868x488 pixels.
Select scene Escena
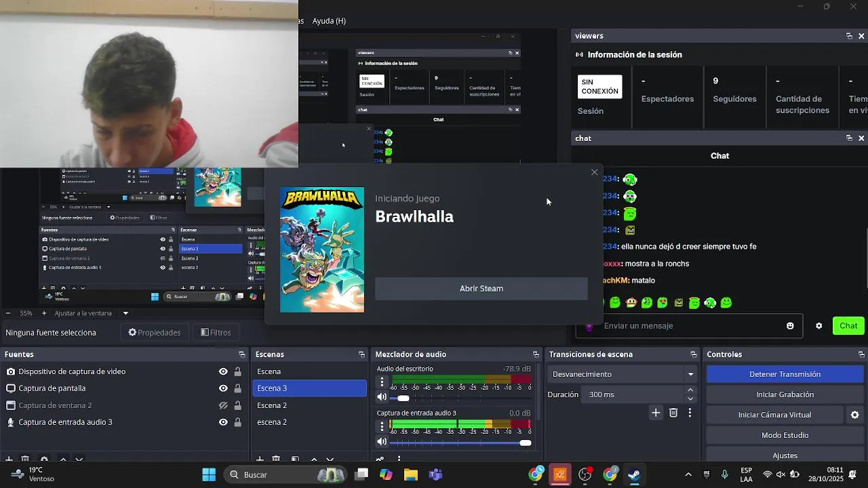[x=309, y=371]
